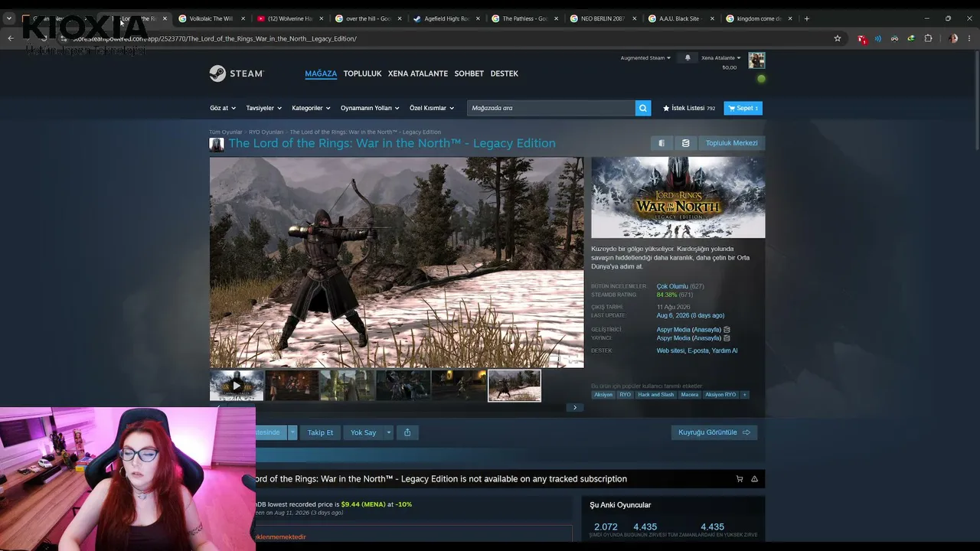Open the tab search dropdown at the tab strip start
Screen dimensions: 980x551
coord(9,18)
